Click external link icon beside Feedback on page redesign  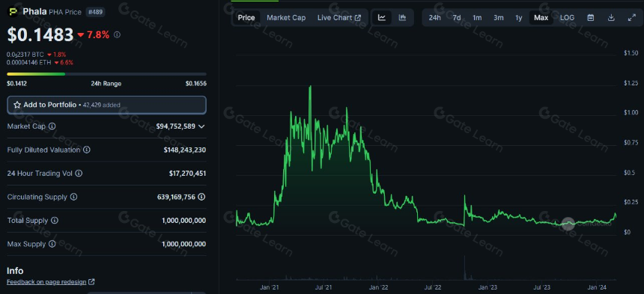point(91,282)
